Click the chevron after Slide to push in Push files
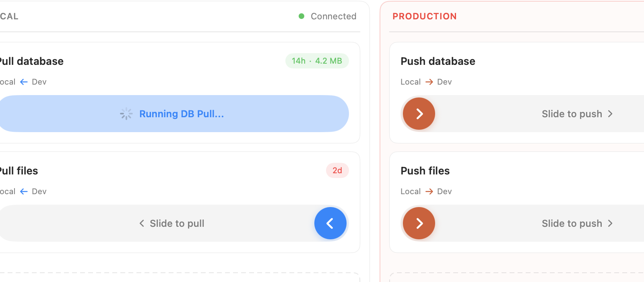The height and width of the screenshot is (282, 644). 610,224
